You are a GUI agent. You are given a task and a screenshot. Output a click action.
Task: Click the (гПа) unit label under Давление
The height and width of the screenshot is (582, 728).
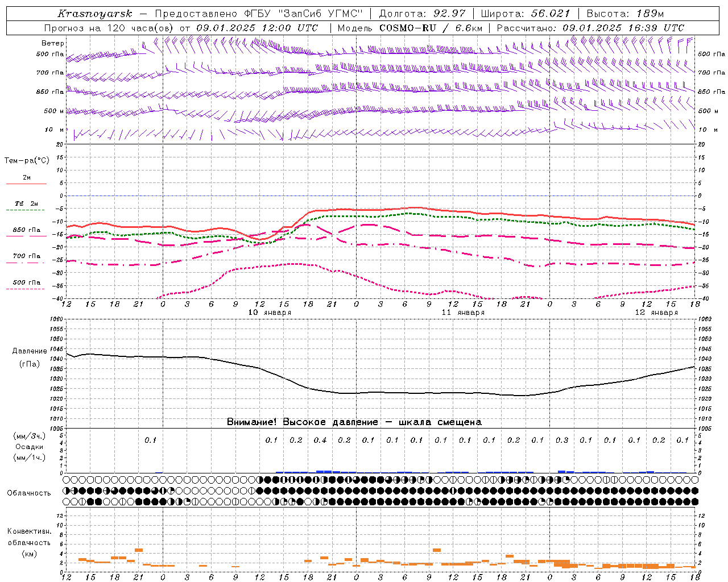coord(30,364)
